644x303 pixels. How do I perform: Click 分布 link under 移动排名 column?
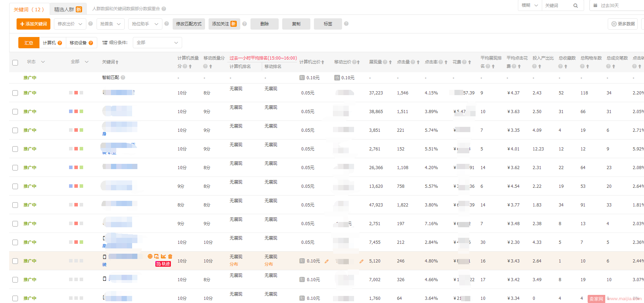click(x=269, y=264)
